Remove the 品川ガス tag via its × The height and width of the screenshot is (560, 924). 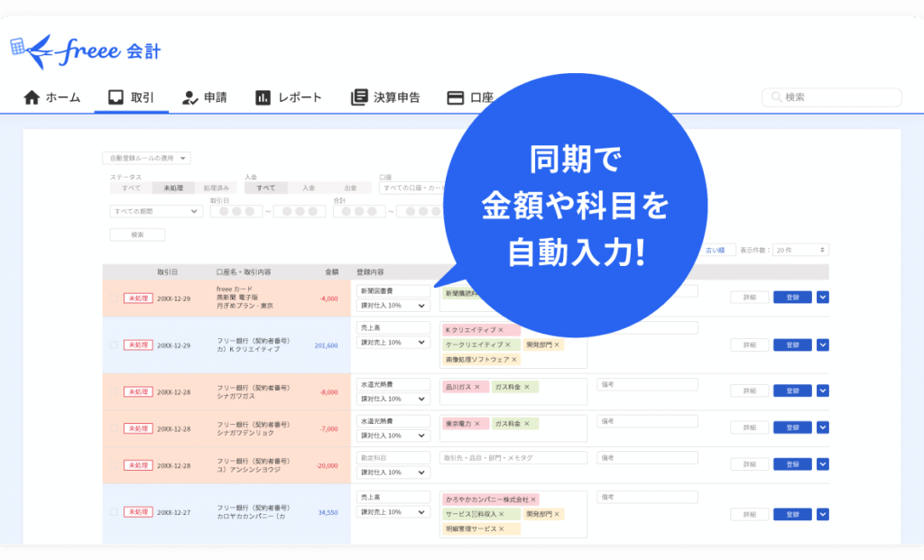point(476,387)
